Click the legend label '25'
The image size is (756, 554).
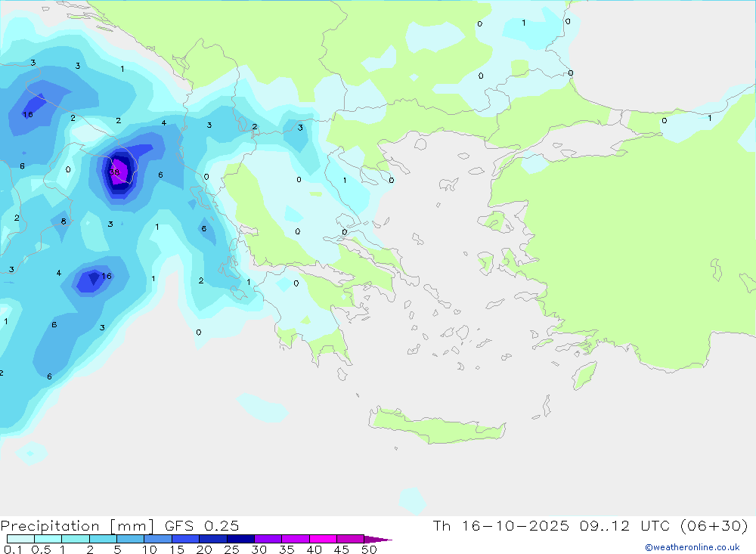231,549
